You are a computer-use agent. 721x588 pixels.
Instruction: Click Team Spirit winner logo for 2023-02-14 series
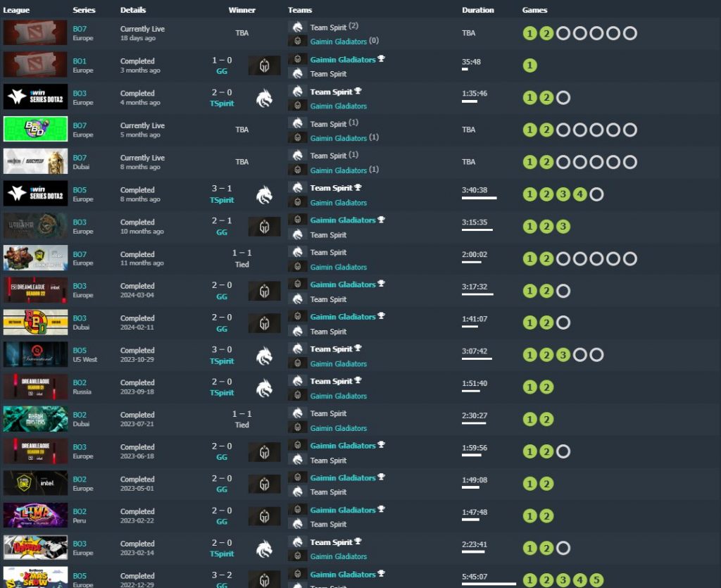pyautogui.click(x=264, y=548)
